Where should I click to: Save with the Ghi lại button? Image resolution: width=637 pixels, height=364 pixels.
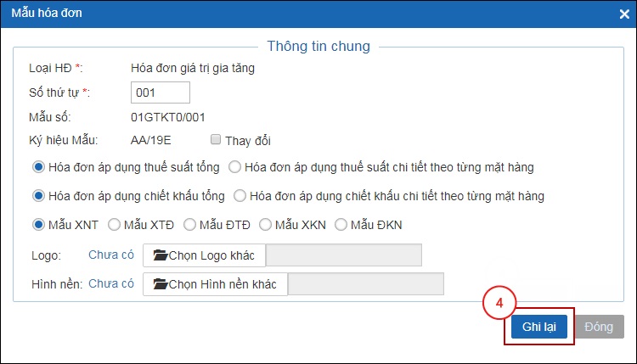pos(539,327)
